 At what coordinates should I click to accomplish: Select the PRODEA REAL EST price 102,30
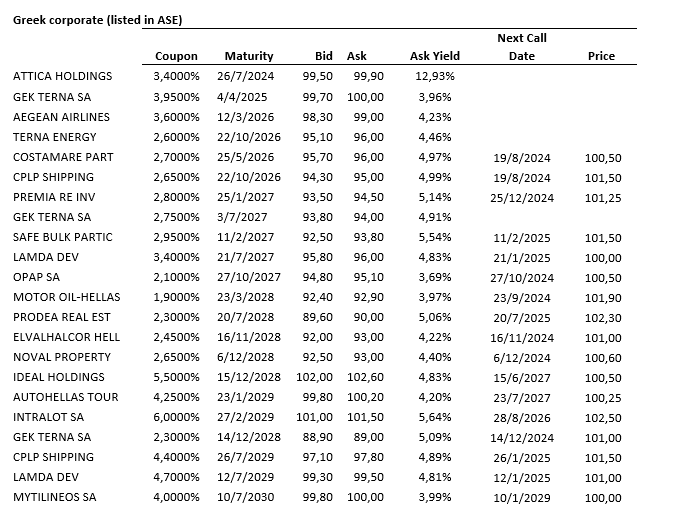click(x=604, y=317)
